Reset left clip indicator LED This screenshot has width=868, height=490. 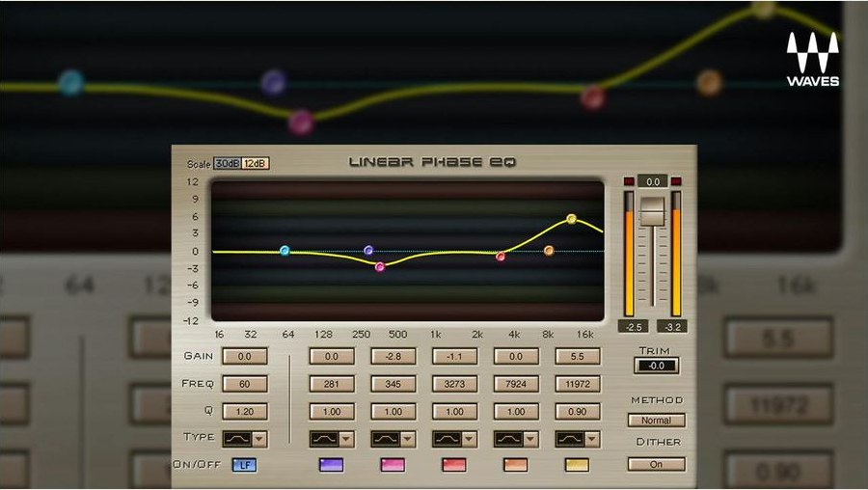pyautogui.click(x=628, y=181)
